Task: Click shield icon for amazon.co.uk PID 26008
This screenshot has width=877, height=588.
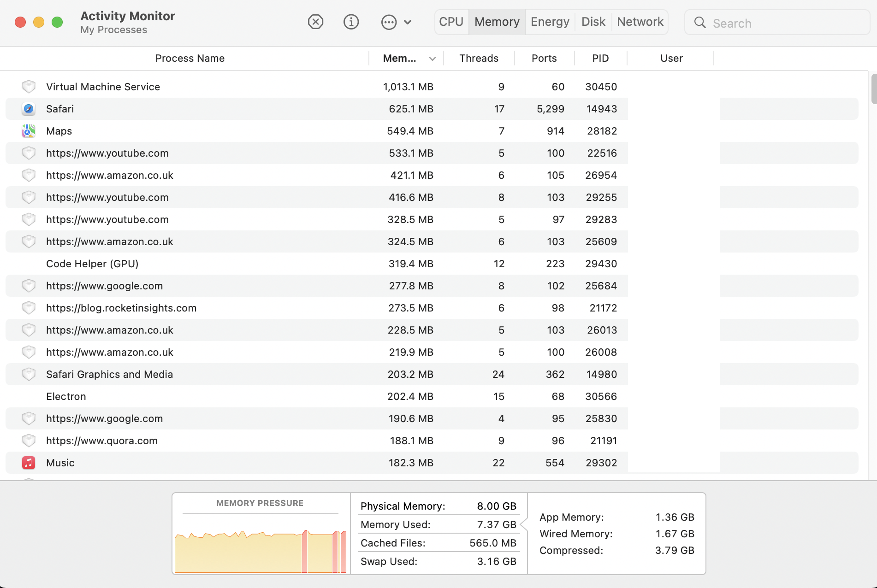Action: [x=29, y=352]
